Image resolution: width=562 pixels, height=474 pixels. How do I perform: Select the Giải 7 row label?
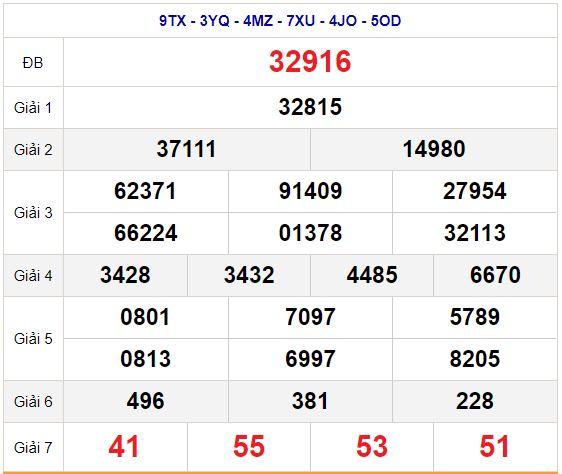pyautogui.click(x=33, y=447)
